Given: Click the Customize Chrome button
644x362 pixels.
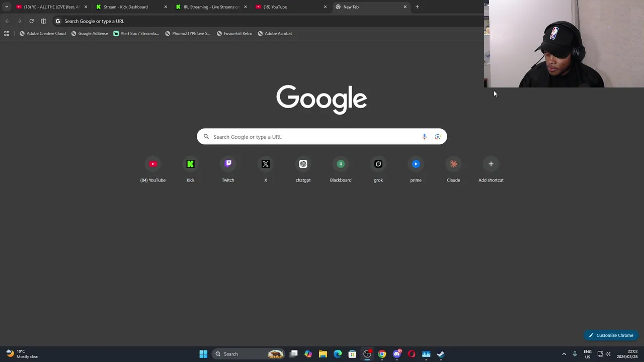Looking at the screenshot, I should (x=611, y=335).
